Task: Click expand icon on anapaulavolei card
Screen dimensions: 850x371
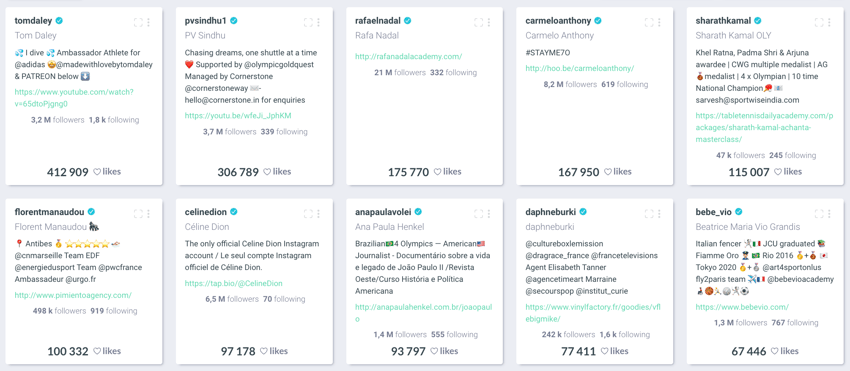Action: point(479,214)
